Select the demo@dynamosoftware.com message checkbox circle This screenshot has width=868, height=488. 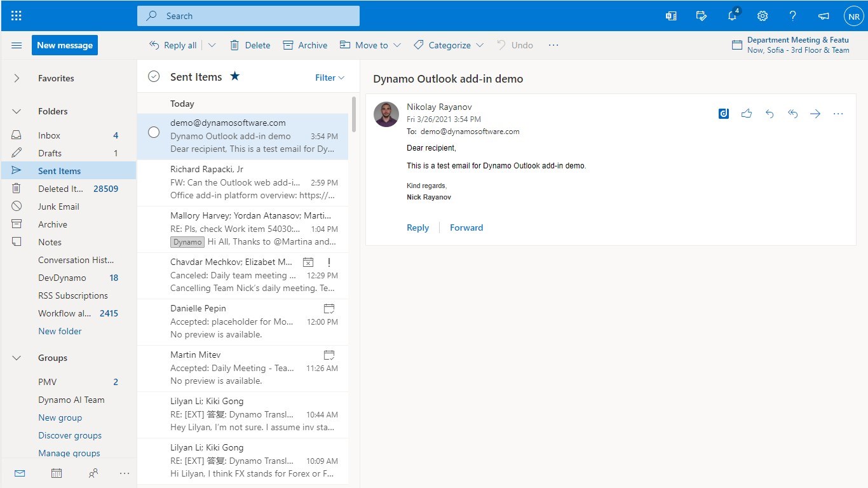(x=154, y=132)
